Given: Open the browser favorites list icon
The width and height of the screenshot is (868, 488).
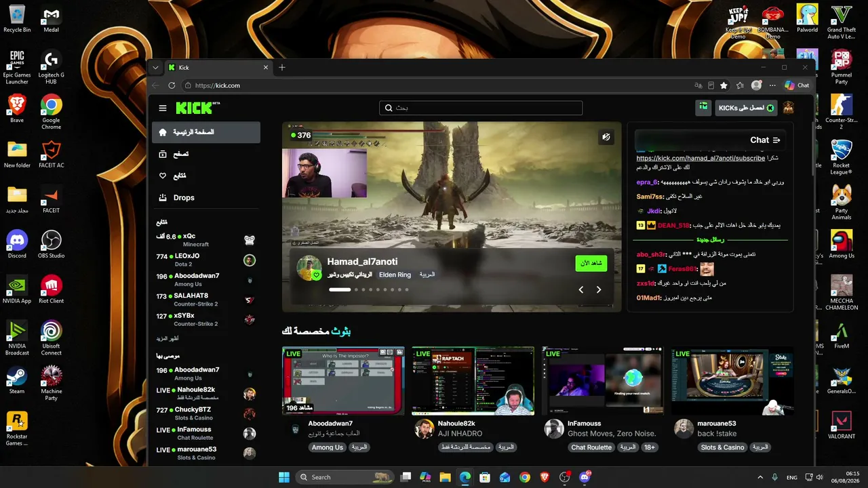Looking at the screenshot, I should coord(740,85).
